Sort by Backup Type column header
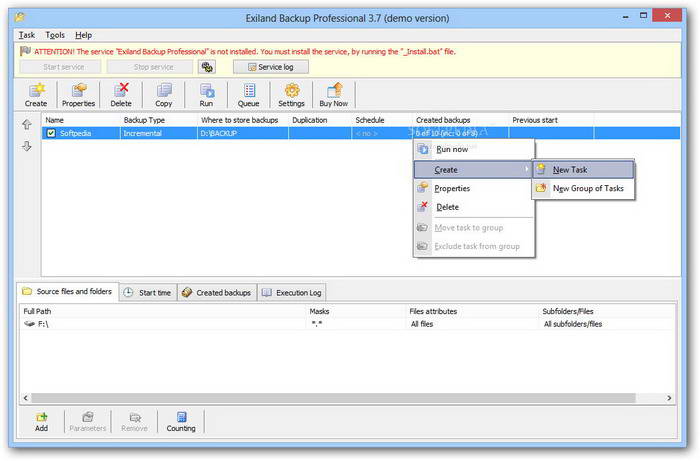Image resolution: width=700 pixels, height=461 pixels. (158, 120)
